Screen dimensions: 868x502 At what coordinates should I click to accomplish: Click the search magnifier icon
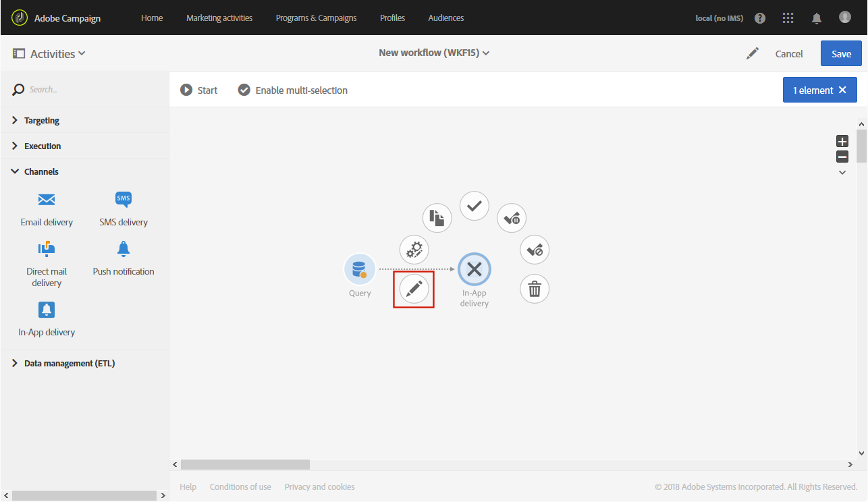click(19, 89)
